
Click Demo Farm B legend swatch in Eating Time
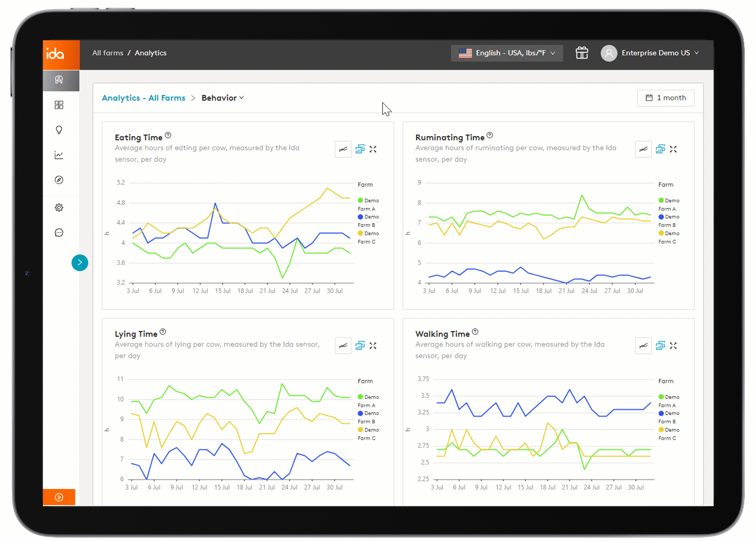tap(360, 217)
